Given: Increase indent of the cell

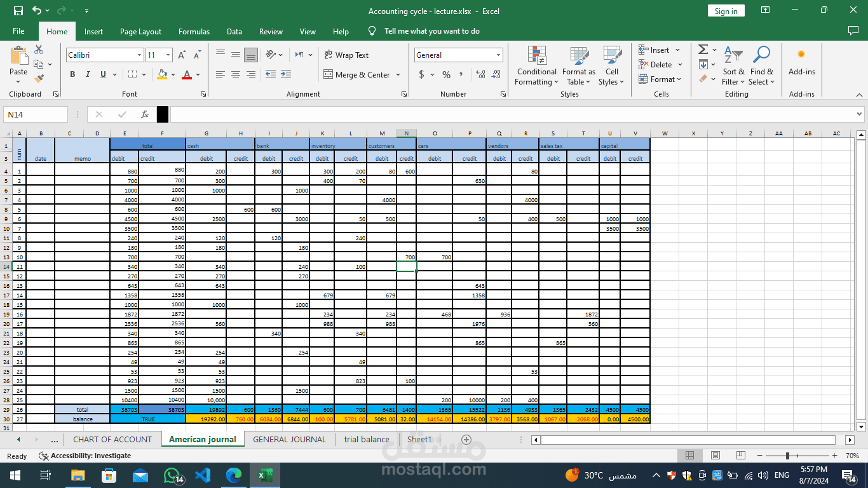Looking at the screenshot, I should pyautogui.click(x=286, y=74).
